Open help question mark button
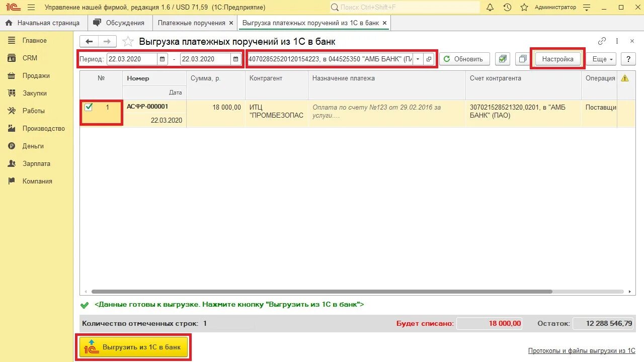Viewport: 644px width, 362px height. [x=628, y=59]
